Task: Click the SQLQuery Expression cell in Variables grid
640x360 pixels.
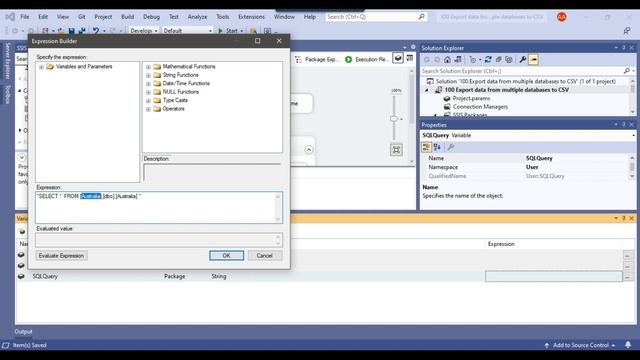Action: tap(553, 276)
